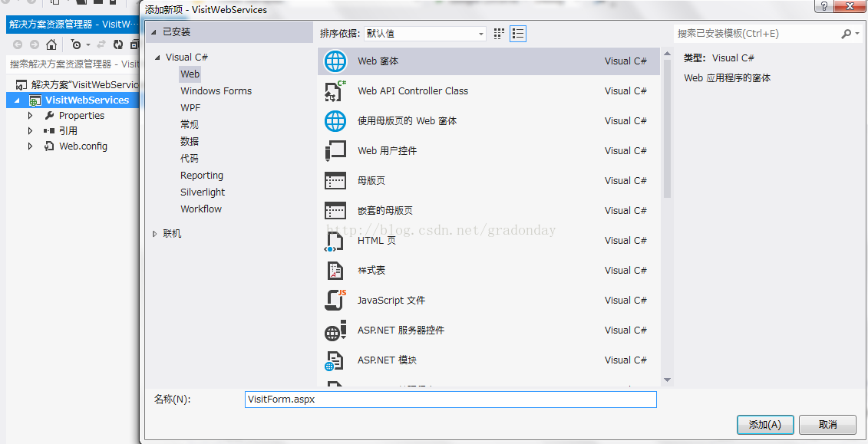Screen dimensions: 868x444
Task: Click the 搜索已安装模板 search field
Action: [x=756, y=34]
